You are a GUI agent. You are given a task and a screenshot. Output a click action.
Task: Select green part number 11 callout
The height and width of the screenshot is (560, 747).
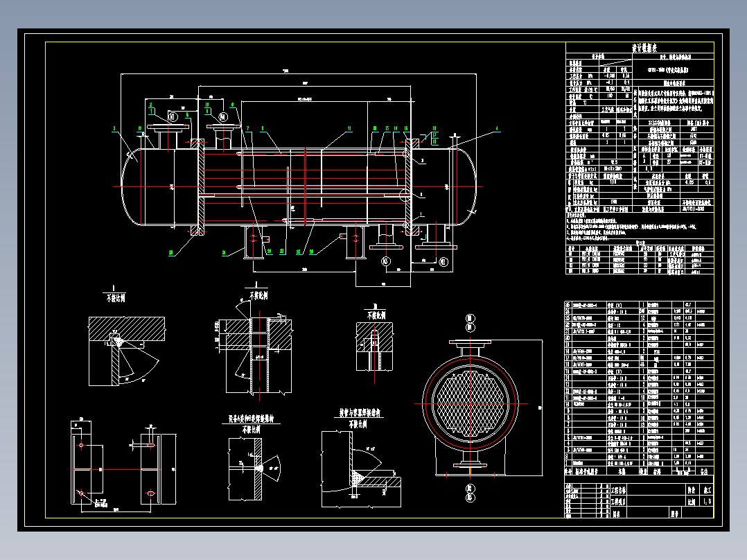(349, 129)
